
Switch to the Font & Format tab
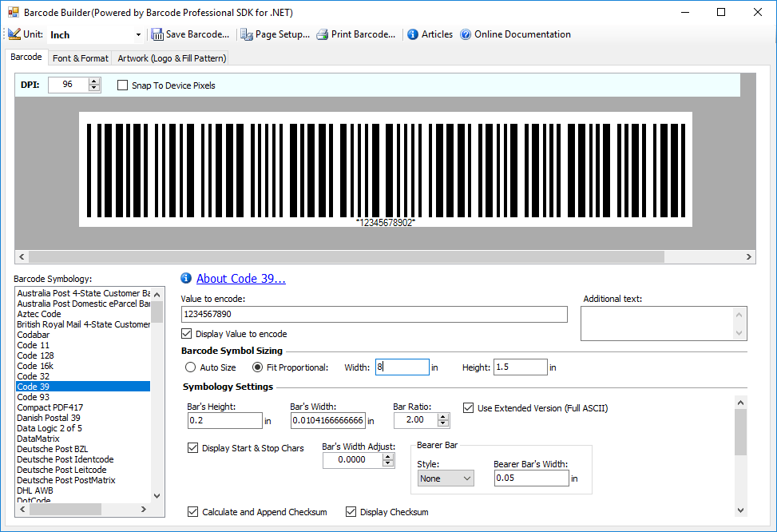pos(80,58)
